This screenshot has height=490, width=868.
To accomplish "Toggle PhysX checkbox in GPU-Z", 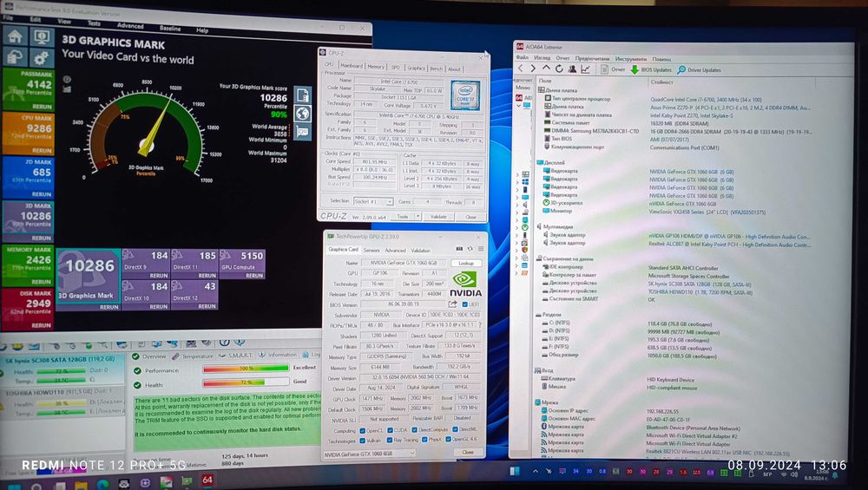I will coord(424,440).
